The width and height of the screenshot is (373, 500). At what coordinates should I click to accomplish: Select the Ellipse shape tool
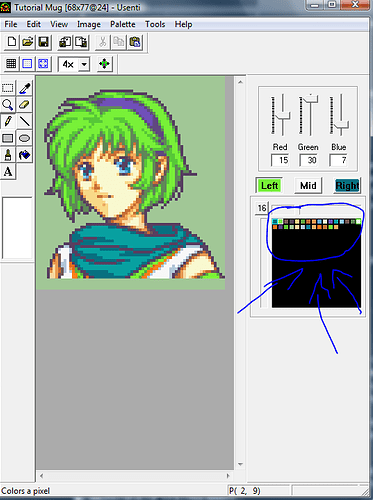(24, 138)
